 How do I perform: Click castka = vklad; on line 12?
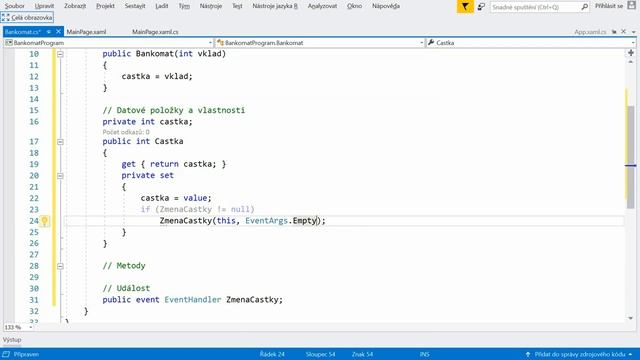click(x=157, y=76)
